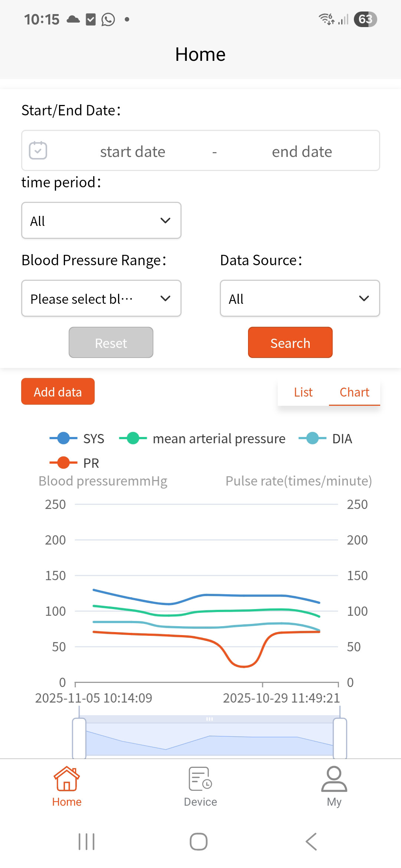
Task: Select the Chart tab
Action: pos(355,392)
